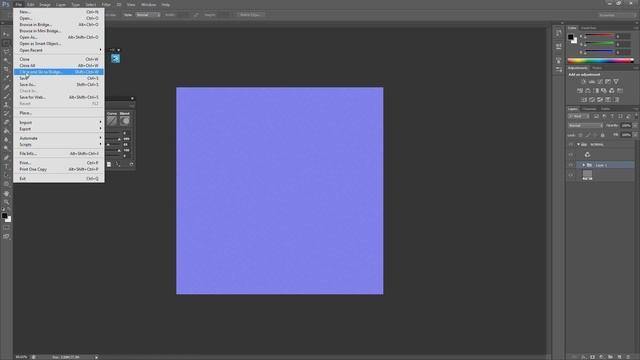Toggle Quick Mask mode icon
This screenshot has width=640, height=360.
pyautogui.click(x=6, y=228)
